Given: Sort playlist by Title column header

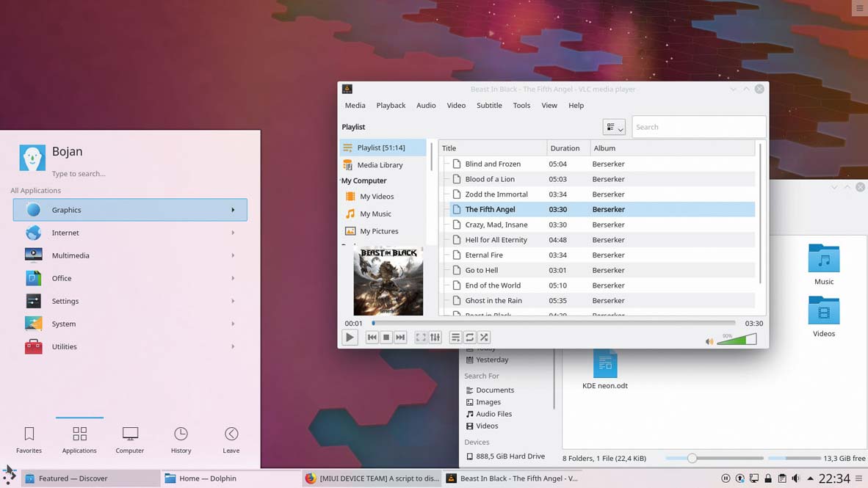Looking at the screenshot, I should [x=493, y=148].
